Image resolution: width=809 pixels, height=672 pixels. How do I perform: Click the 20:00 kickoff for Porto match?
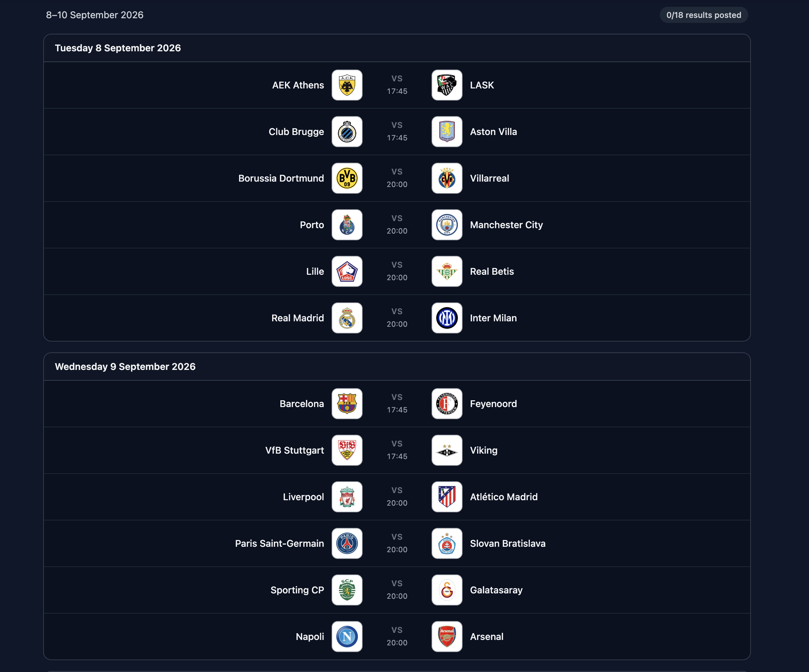[397, 231]
